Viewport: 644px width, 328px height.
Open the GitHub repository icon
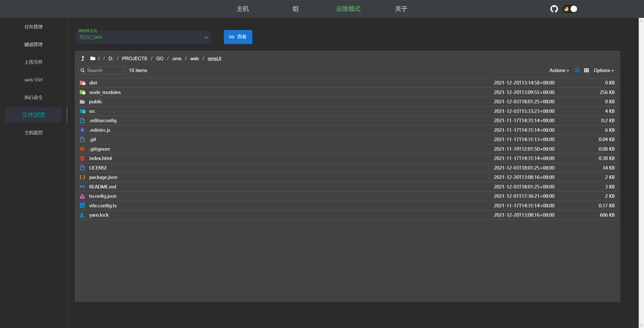554,9
